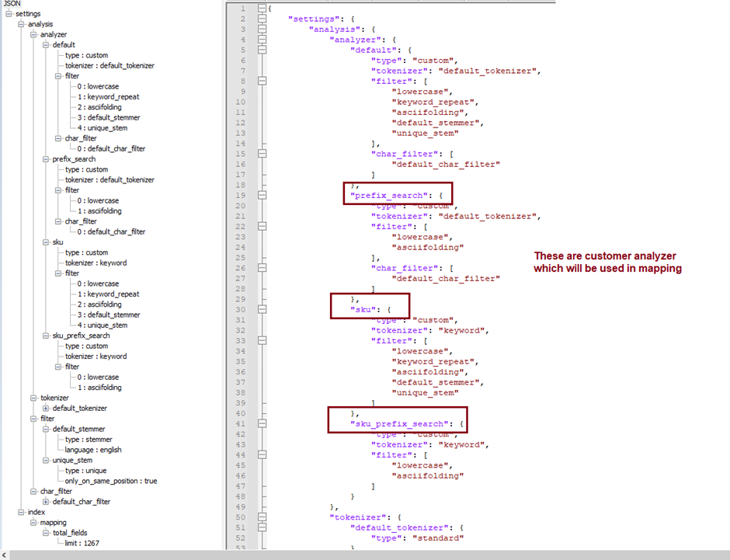Collapse the index node in the tree

click(x=22, y=512)
